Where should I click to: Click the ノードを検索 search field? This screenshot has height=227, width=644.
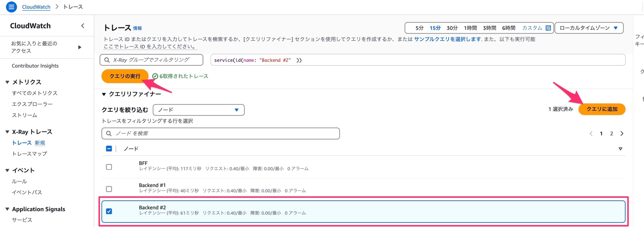click(x=221, y=133)
